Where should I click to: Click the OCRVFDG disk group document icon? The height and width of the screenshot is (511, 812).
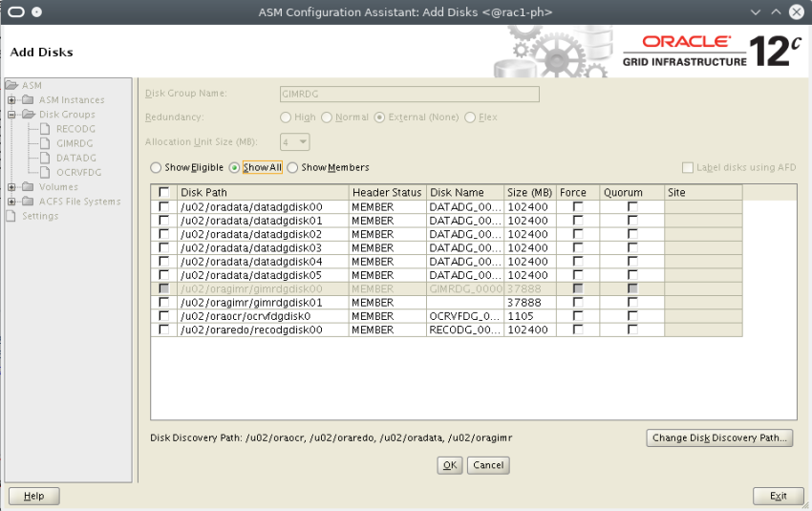point(45,172)
